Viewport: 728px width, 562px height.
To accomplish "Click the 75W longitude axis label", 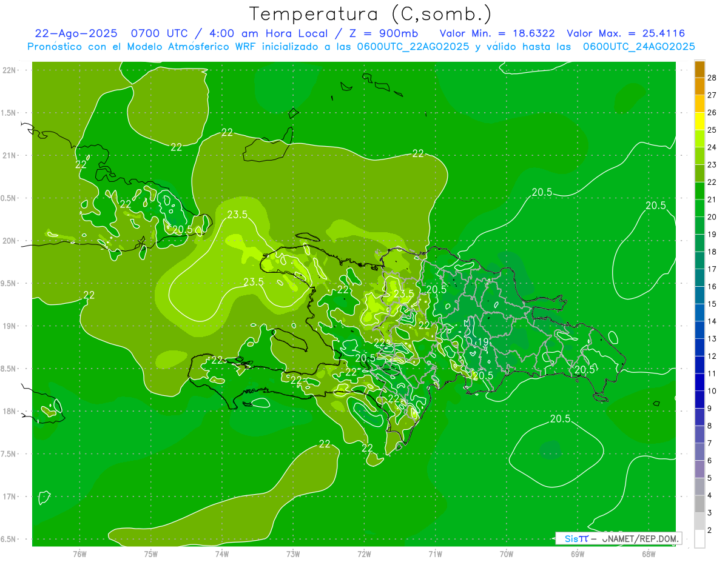I will [x=151, y=554].
